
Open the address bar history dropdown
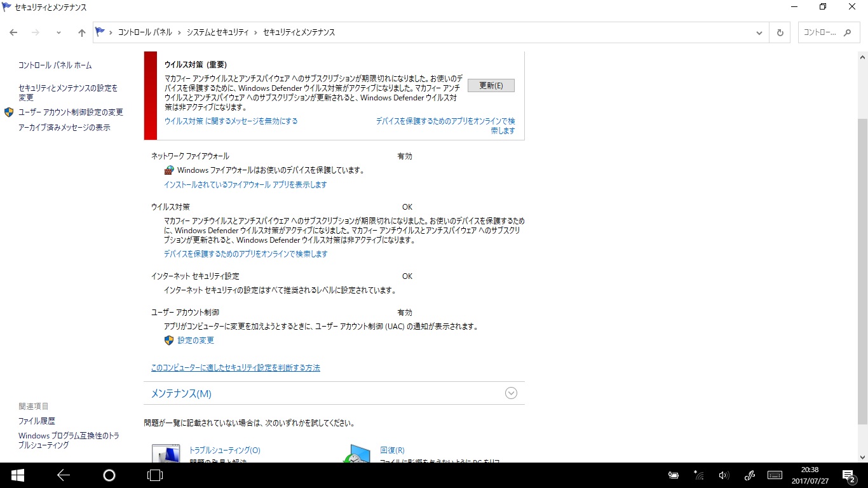pyautogui.click(x=759, y=32)
